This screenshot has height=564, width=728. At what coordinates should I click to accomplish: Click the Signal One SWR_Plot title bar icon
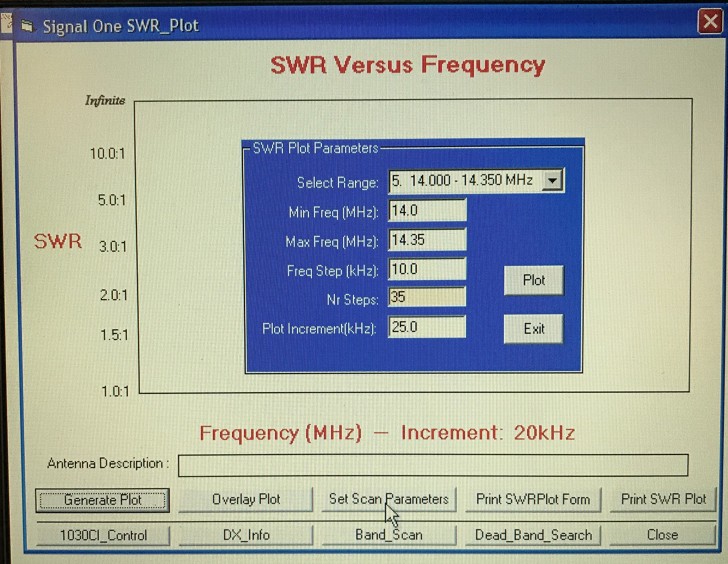tap(28, 26)
